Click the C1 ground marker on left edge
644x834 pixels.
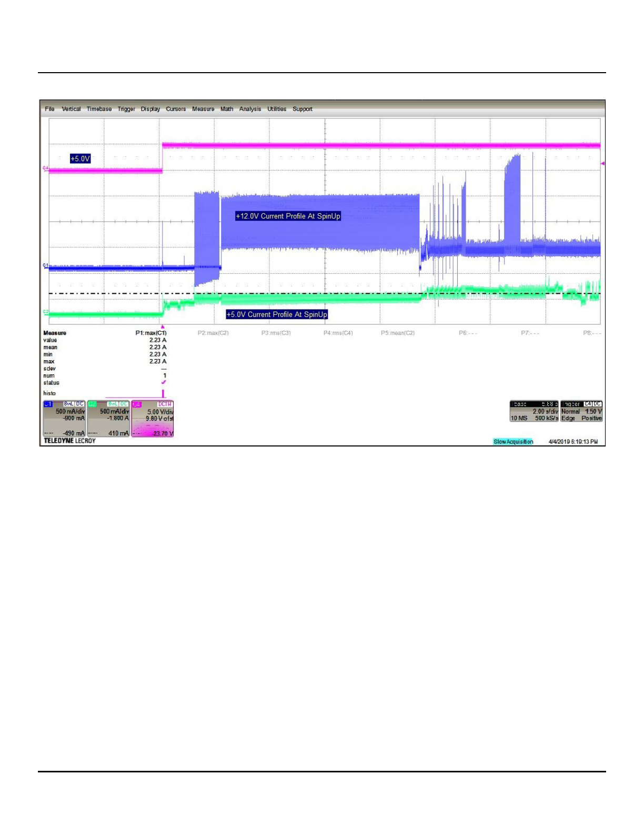pyautogui.click(x=45, y=265)
